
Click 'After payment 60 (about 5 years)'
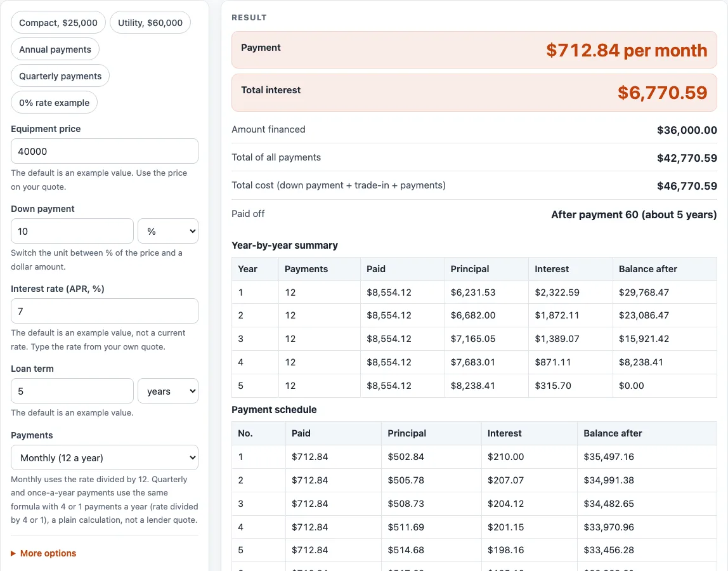click(x=634, y=214)
